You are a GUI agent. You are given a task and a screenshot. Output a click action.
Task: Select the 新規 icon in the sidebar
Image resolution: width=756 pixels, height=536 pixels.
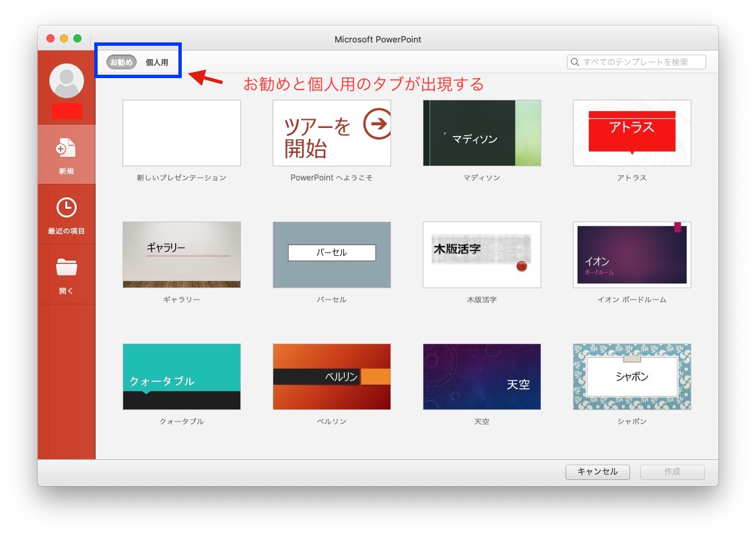pos(66,154)
